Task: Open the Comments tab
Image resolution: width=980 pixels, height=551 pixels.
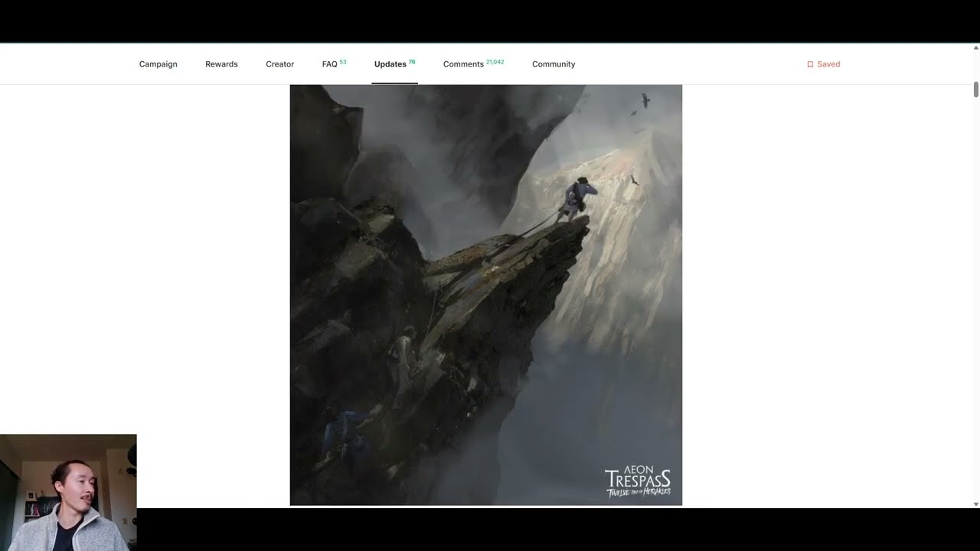Action: click(473, 64)
